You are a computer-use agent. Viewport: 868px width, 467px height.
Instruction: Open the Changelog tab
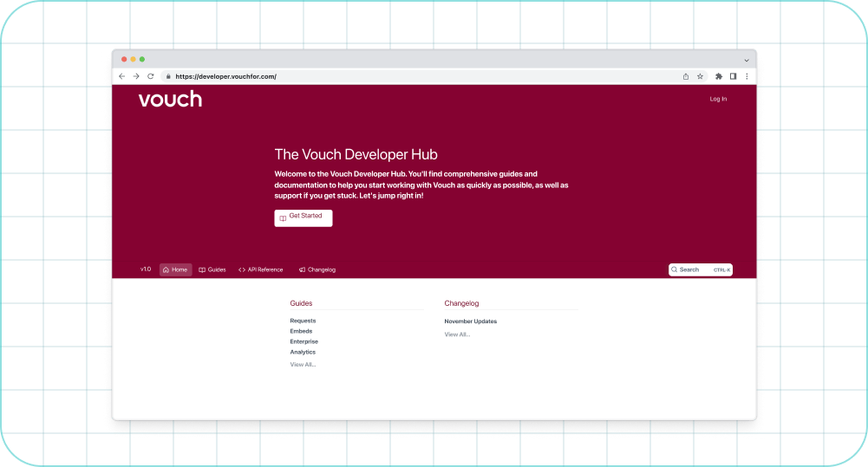click(x=317, y=269)
